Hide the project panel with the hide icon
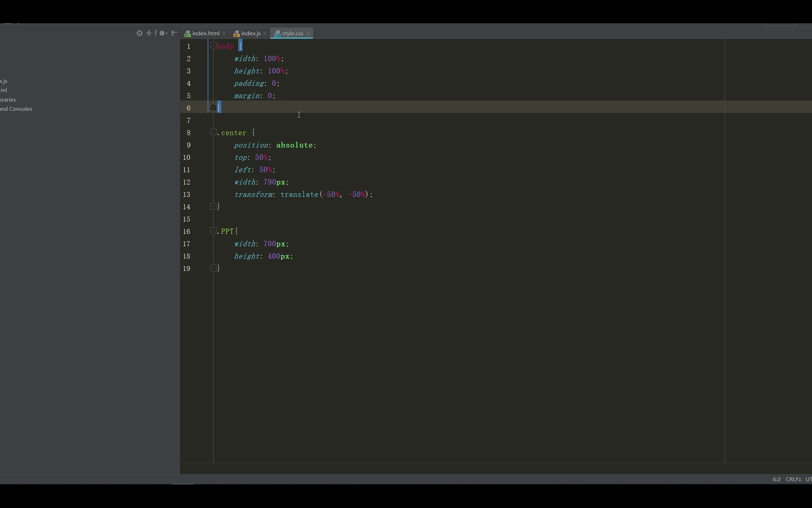 [x=174, y=33]
